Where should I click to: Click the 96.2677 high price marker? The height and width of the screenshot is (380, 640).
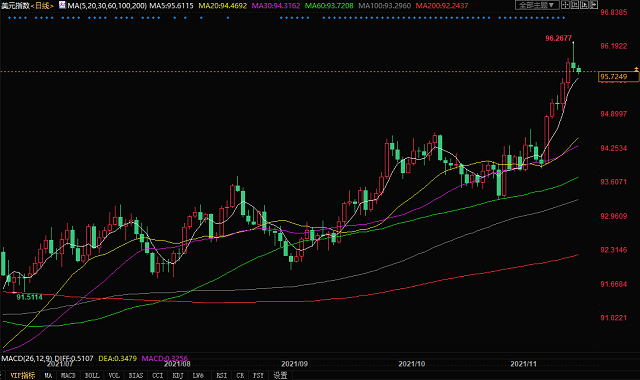click(558, 38)
